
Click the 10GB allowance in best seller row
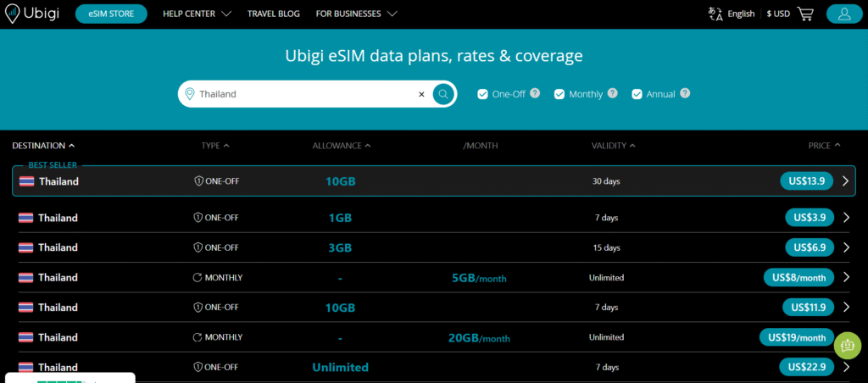point(341,181)
